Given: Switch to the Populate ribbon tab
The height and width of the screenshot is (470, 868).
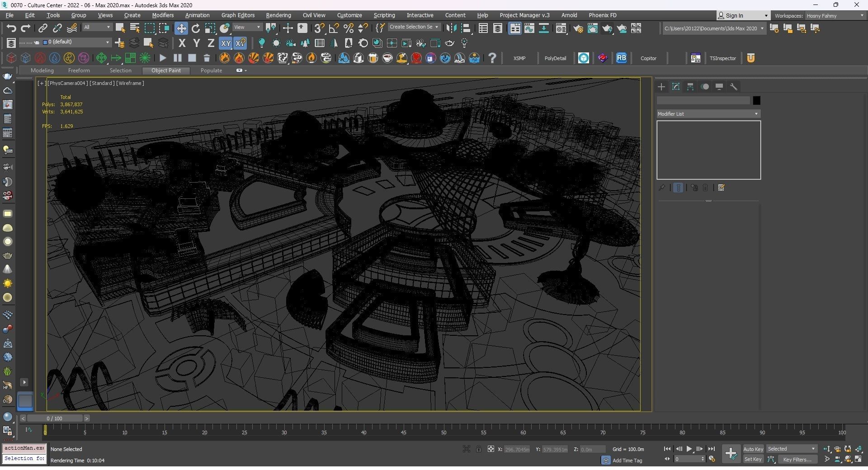Looking at the screenshot, I should point(211,70).
